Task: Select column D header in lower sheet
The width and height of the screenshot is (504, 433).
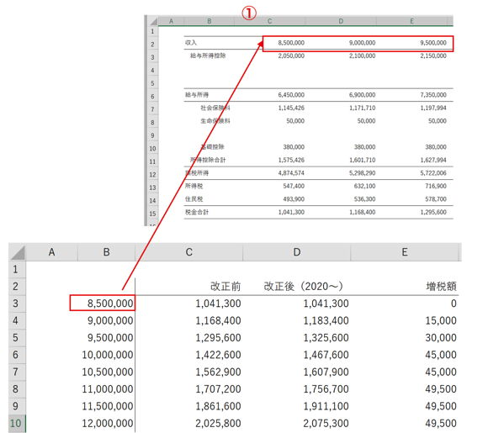Action: click(x=297, y=252)
